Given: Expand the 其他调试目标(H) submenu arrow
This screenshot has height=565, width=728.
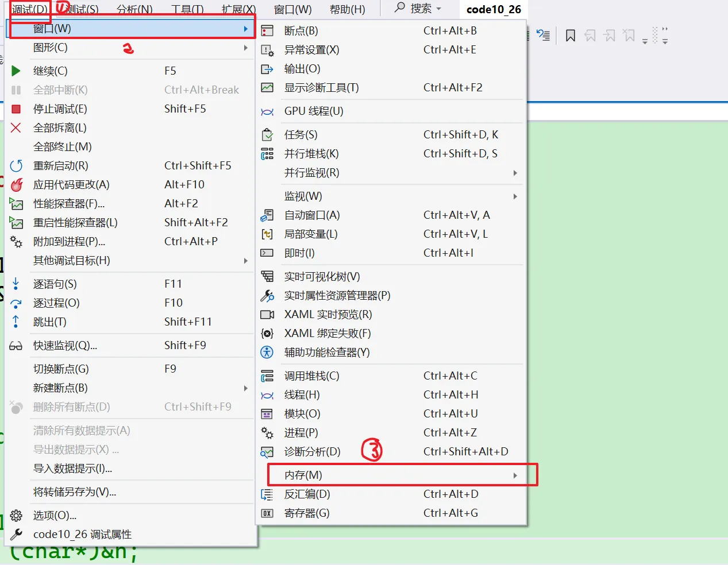Looking at the screenshot, I should point(245,261).
